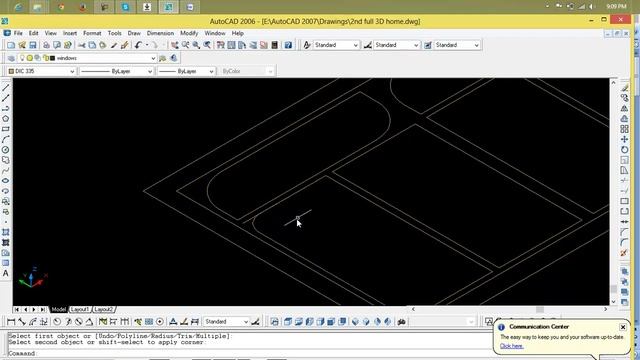Select the Rectangle tool in Draw toolbar
The width and height of the screenshot is (640, 360).
(x=6, y=129)
